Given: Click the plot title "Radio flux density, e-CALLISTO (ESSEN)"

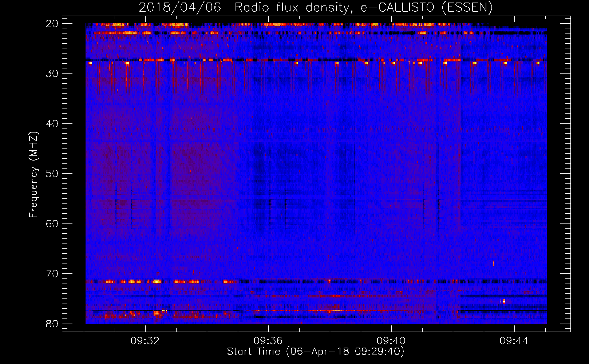Looking at the screenshot, I should click(363, 8).
